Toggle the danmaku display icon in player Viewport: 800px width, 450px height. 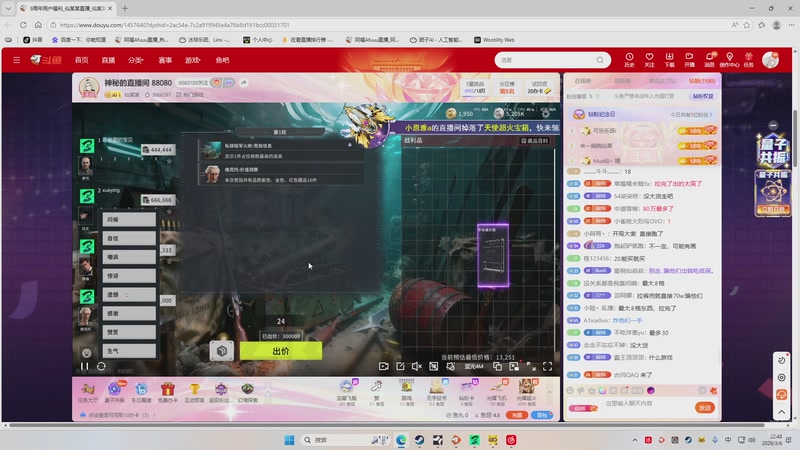[x=433, y=366]
